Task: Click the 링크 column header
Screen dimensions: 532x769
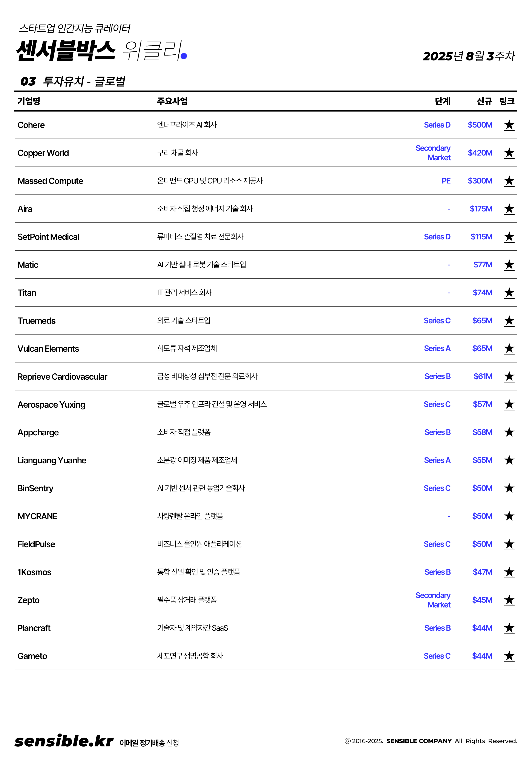Action: [x=507, y=101]
